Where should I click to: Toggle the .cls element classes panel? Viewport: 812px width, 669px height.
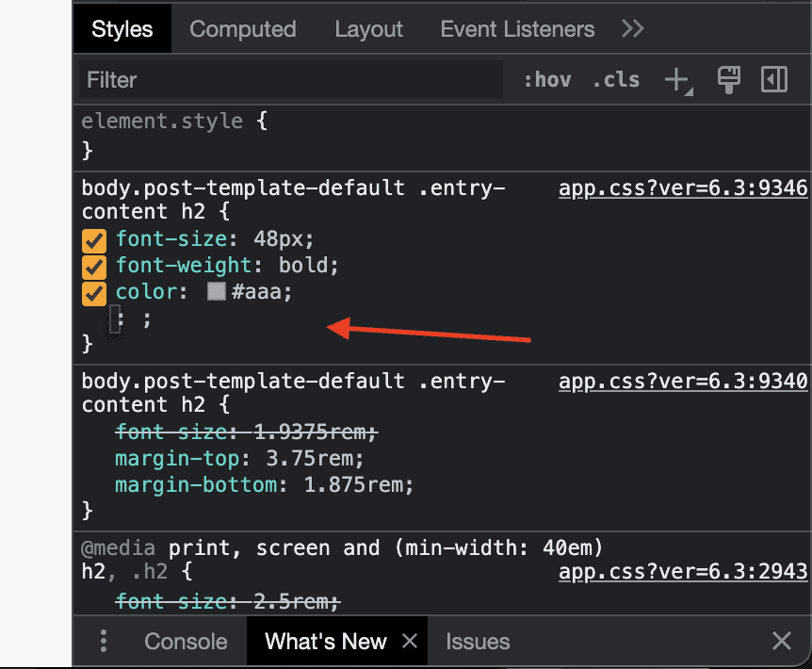616,80
